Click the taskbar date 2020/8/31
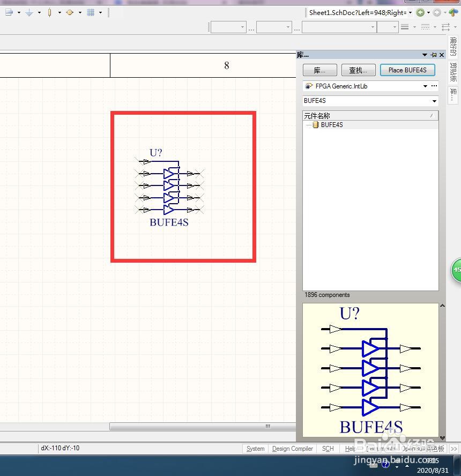This screenshot has width=461, height=476. pyautogui.click(x=433, y=470)
